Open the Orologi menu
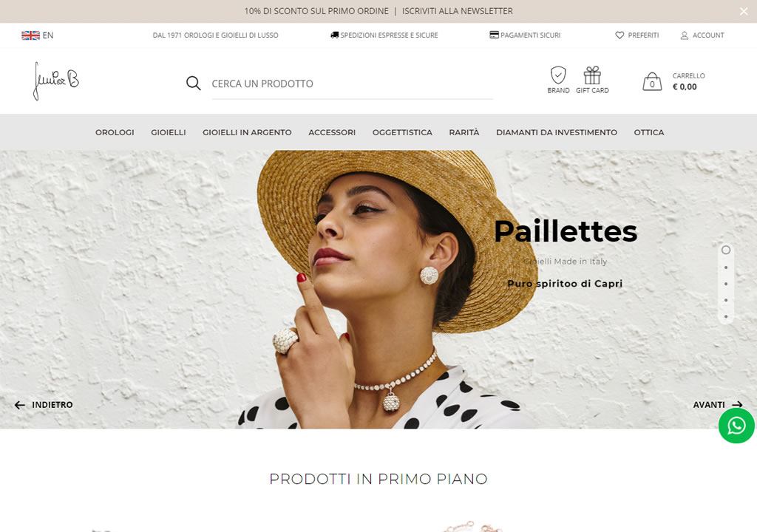The height and width of the screenshot is (532, 757). [x=115, y=132]
